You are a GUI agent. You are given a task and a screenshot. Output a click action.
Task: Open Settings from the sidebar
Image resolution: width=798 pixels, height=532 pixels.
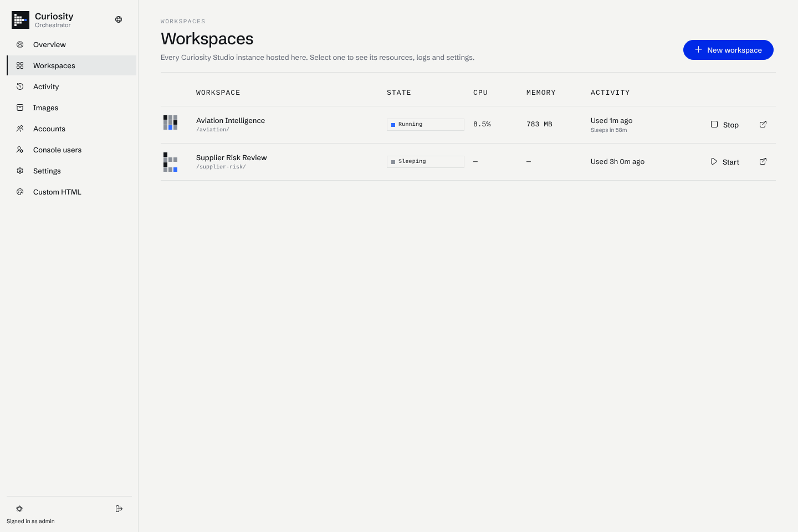tap(71, 171)
